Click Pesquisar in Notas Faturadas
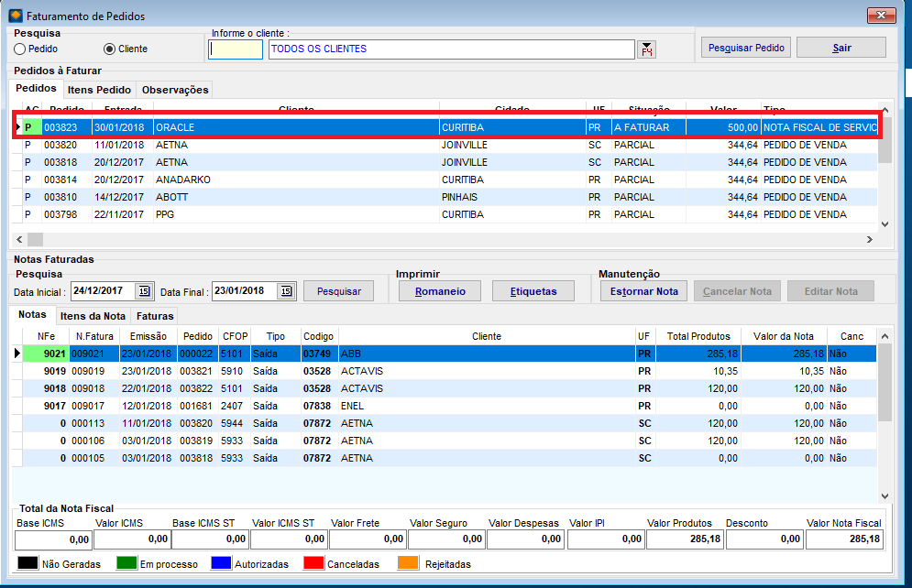 pos(338,291)
